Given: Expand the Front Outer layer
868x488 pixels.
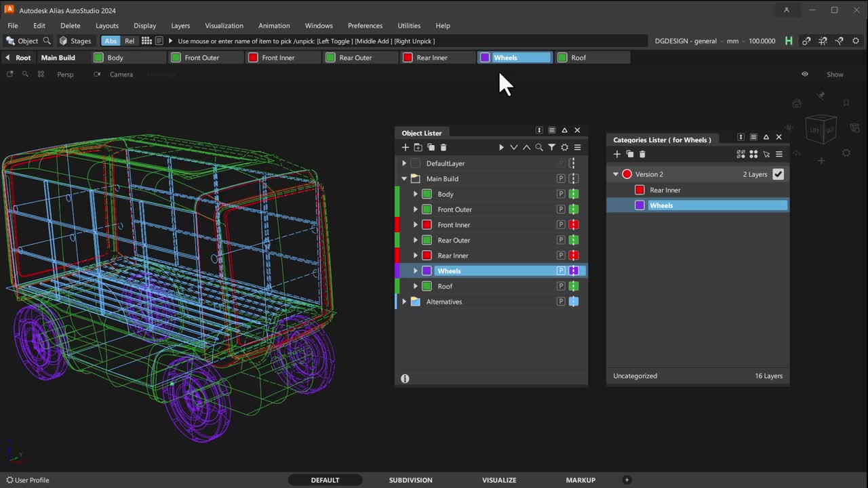Looking at the screenshot, I should 416,209.
